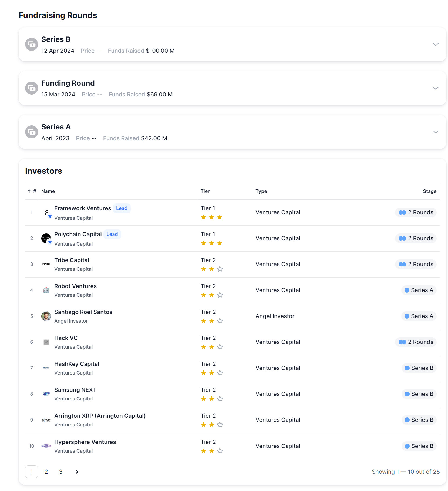Click the Framework Ventures logo

46,212
